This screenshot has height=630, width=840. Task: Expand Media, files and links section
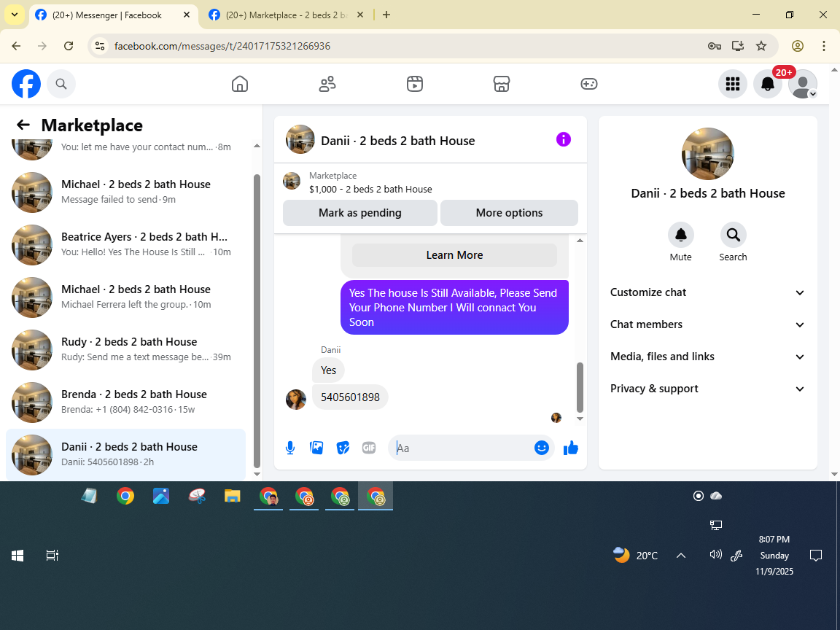(707, 357)
